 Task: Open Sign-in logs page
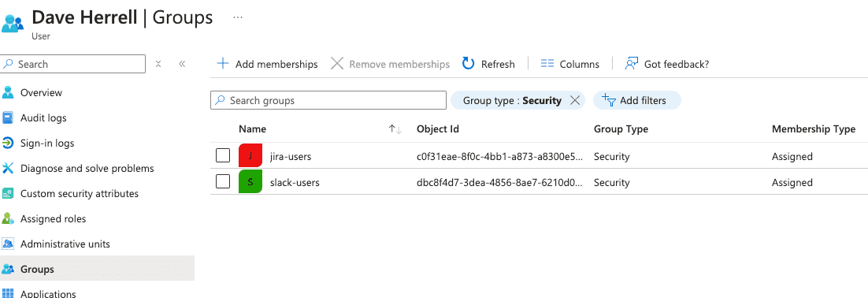47,143
